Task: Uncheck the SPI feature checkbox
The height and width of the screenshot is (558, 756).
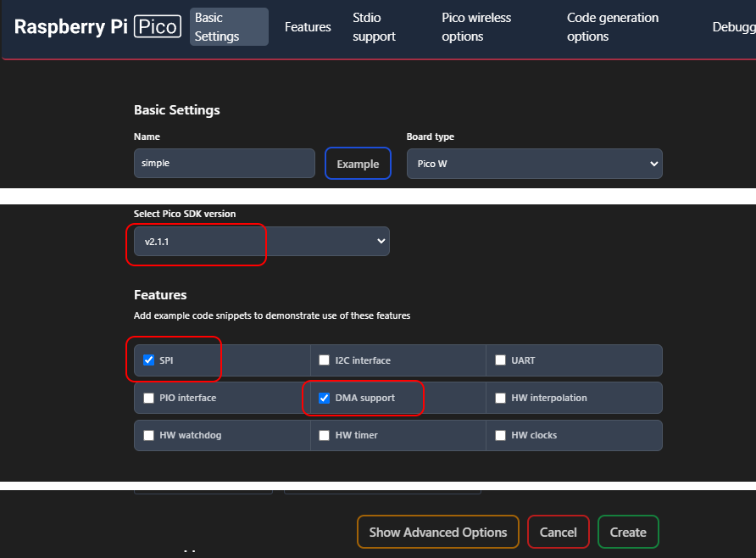Action: pyautogui.click(x=148, y=360)
